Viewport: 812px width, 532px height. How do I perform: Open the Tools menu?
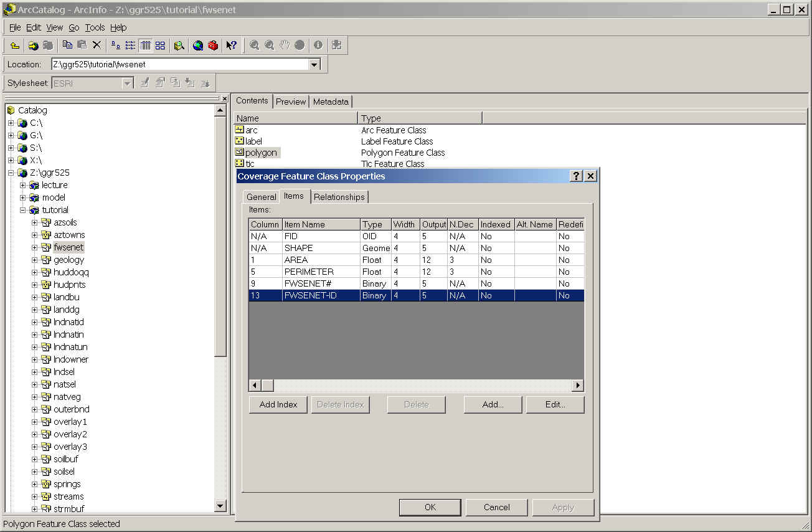[95, 27]
